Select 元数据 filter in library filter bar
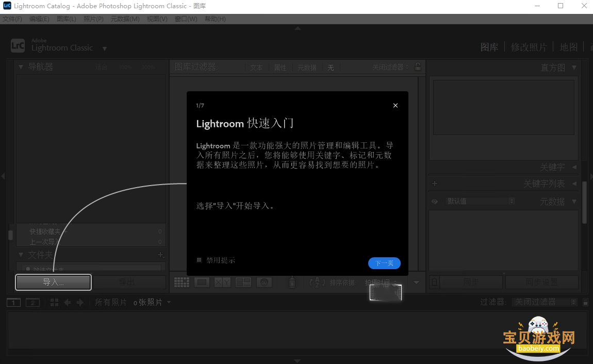Image resolution: width=593 pixels, height=364 pixels. (x=307, y=68)
